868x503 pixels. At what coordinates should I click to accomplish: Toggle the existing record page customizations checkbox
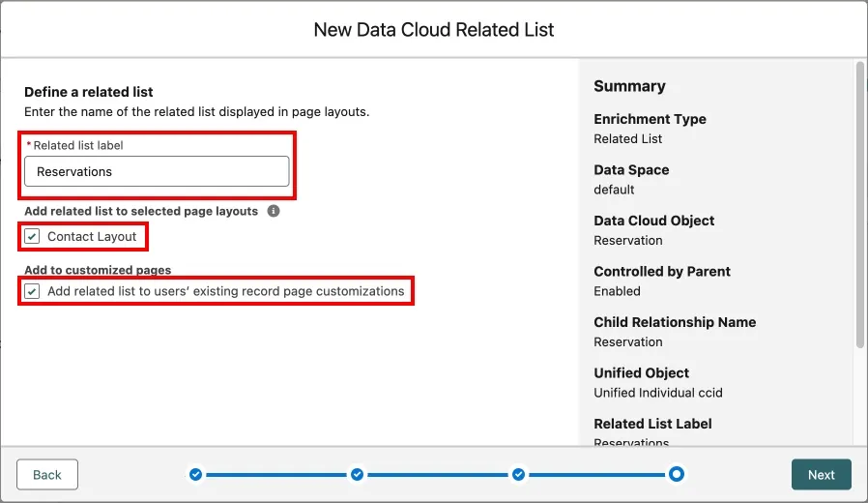33,291
